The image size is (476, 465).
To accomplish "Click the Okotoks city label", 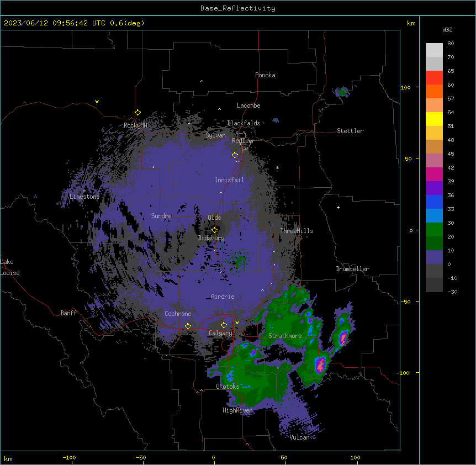I will pyautogui.click(x=228, y=387).
